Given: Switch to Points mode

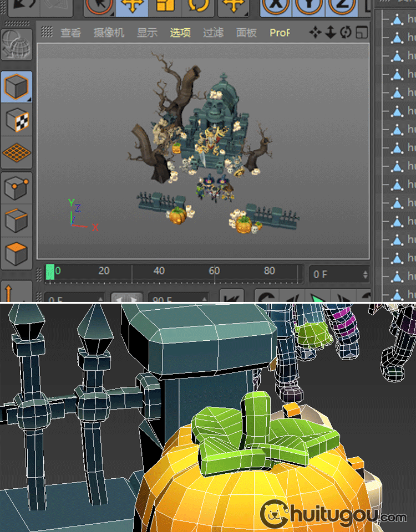Looking at the screenshot, I should [x=16, y=188].
